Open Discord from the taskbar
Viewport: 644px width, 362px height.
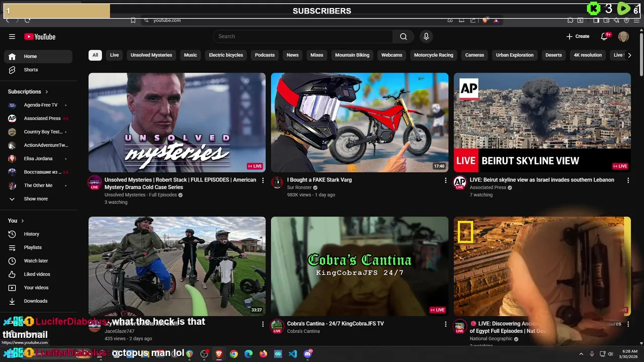308,354
